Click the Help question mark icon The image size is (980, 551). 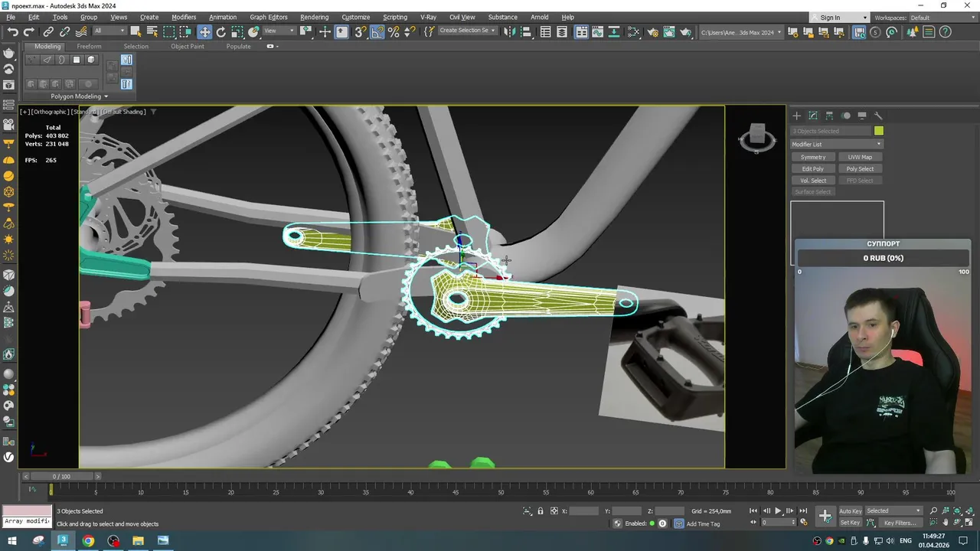[945, 31]
